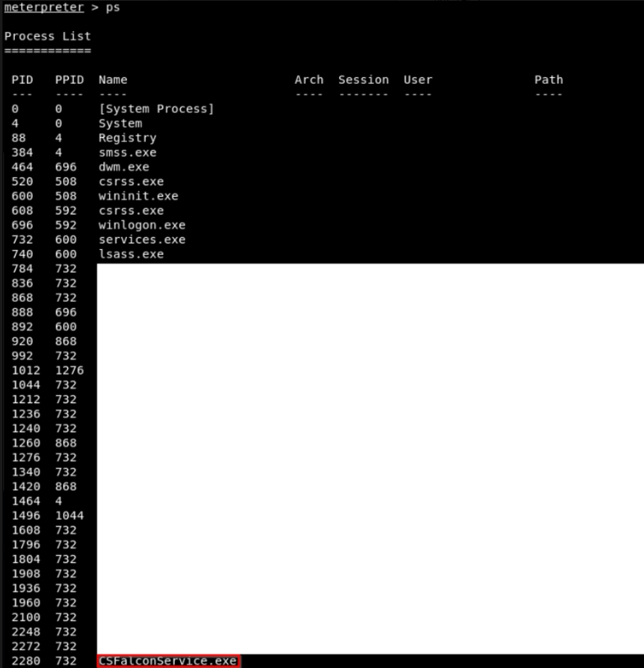Select the Arch column header
This screenshot has width=644, height=668.
[309, 80]
